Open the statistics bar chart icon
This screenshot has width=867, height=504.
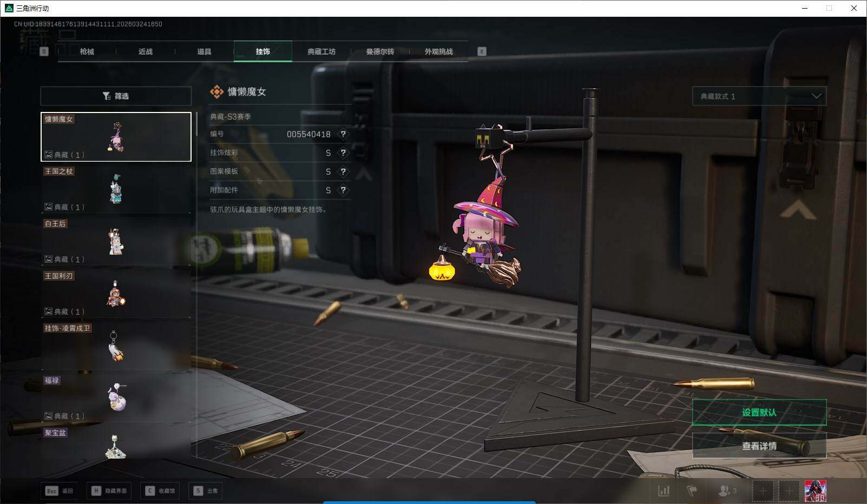(664, 490)
